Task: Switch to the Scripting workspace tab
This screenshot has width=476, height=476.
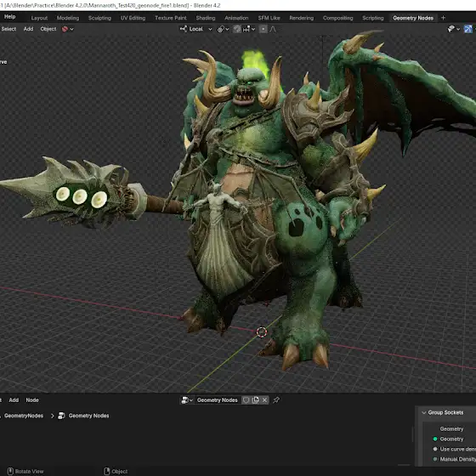Action: 373,18
